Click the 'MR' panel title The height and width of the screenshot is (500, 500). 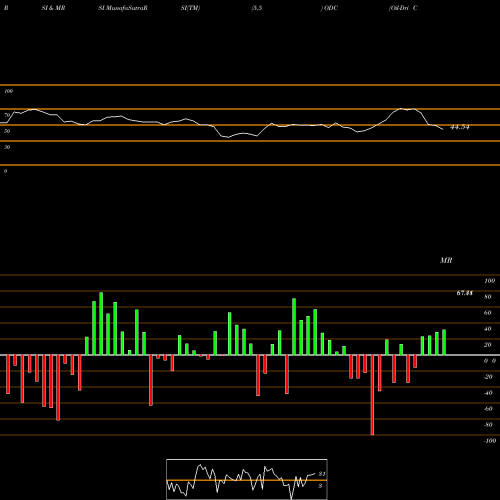(x=446, y=260)
